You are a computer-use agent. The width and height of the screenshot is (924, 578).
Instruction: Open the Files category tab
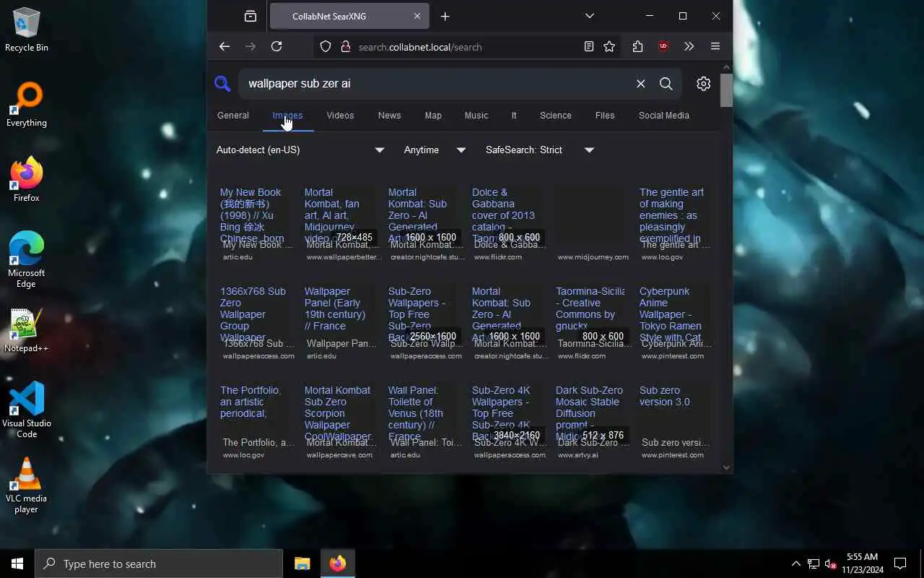click(605, 116)
